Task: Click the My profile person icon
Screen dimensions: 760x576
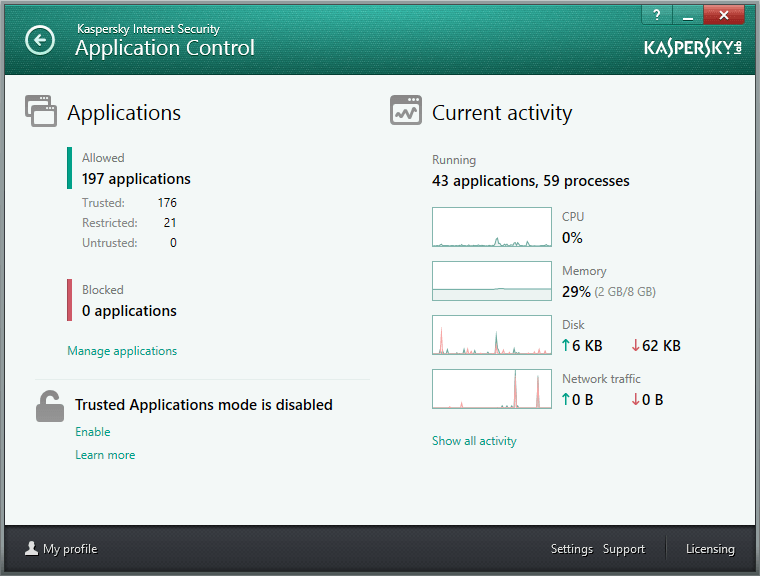Action: (x=32, y=548)
